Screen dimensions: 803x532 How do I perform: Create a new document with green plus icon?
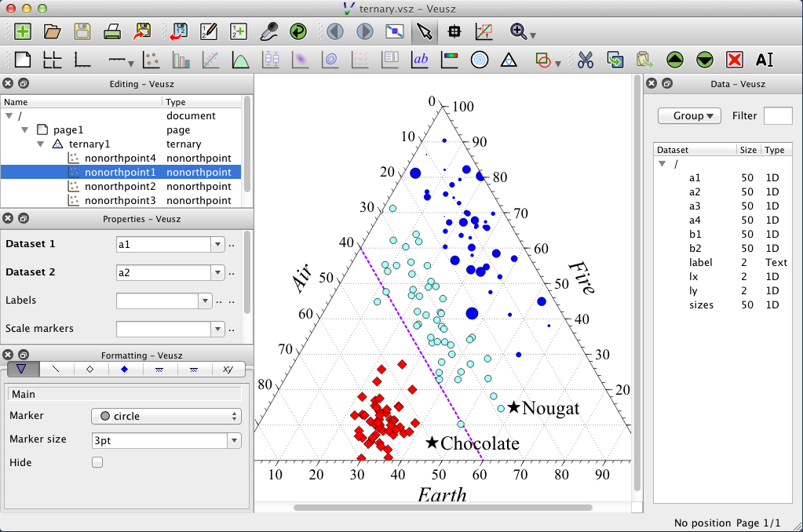click(x=22, y=31)
